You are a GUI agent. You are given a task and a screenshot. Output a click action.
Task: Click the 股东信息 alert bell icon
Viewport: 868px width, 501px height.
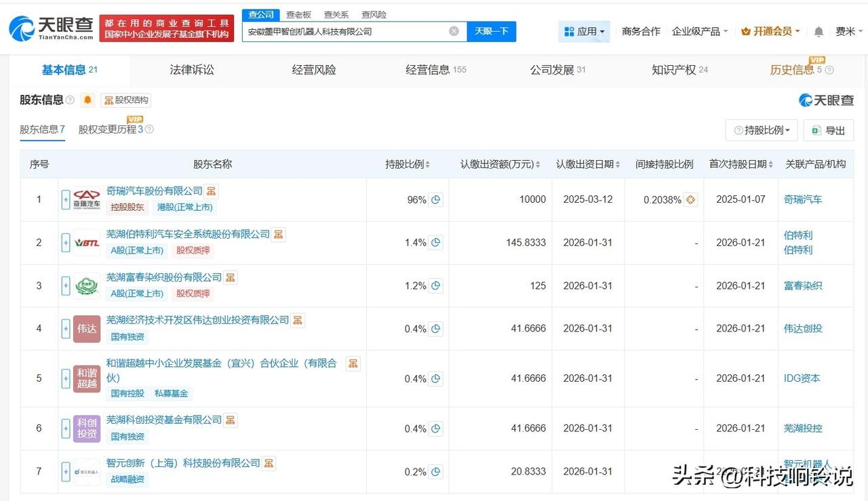(87, 100)
